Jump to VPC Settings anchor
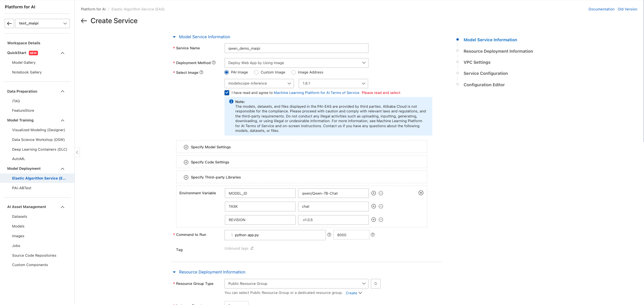 [477, 62]
